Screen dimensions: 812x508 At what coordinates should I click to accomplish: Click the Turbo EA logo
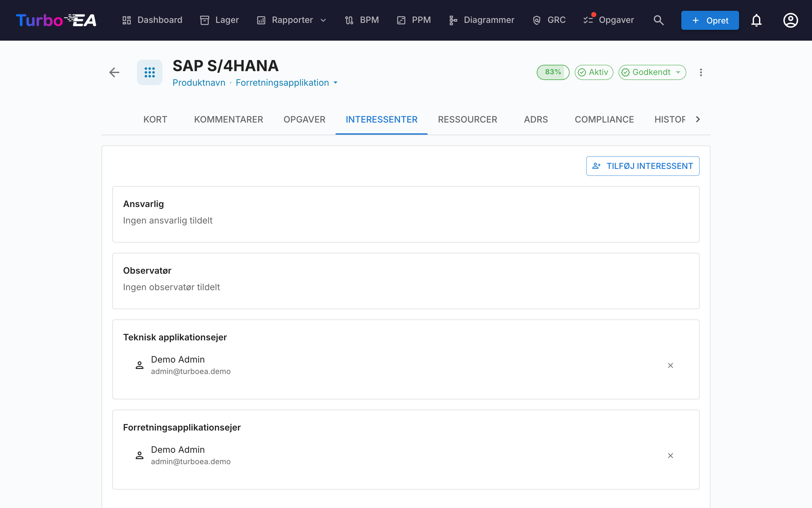coord(56,20)
